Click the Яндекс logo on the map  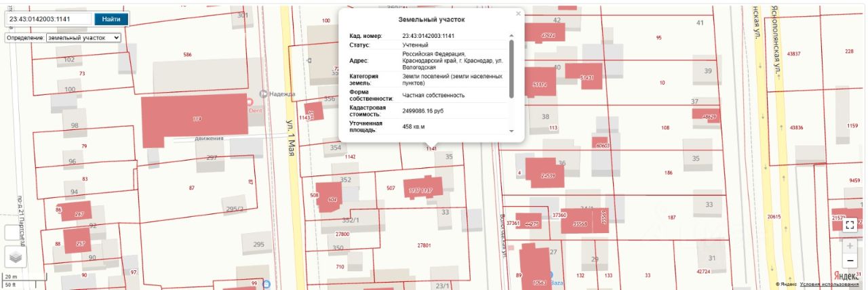tap(846, 276)
